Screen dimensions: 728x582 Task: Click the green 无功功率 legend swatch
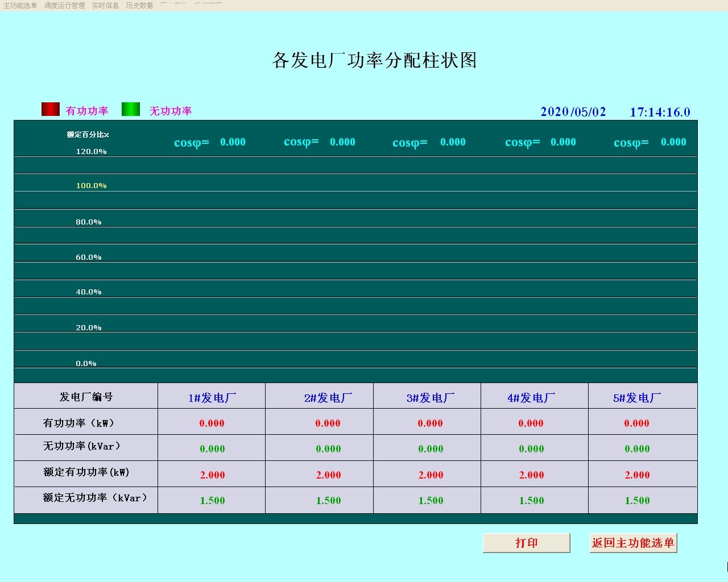pyautogui.click(x=131, y=109)
